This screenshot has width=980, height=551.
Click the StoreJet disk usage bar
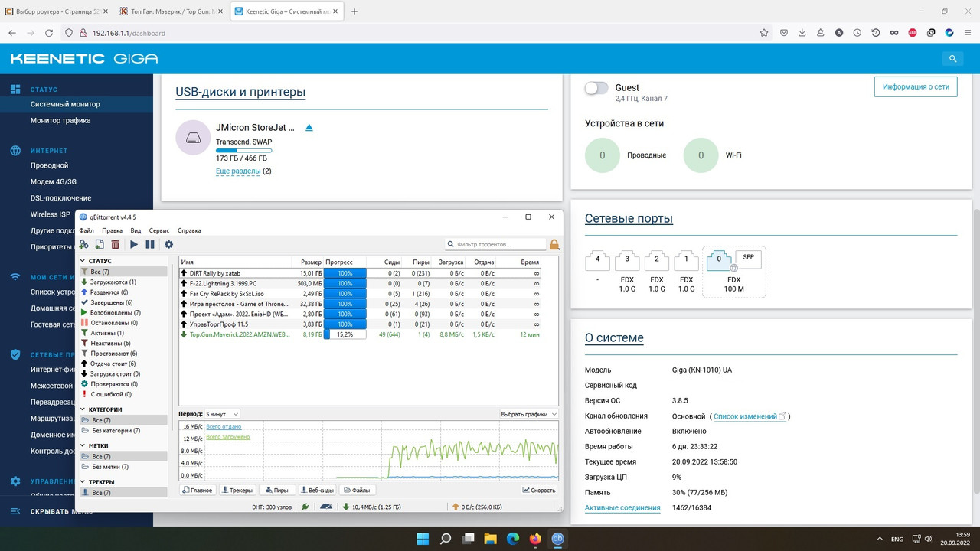coord(243,150)
